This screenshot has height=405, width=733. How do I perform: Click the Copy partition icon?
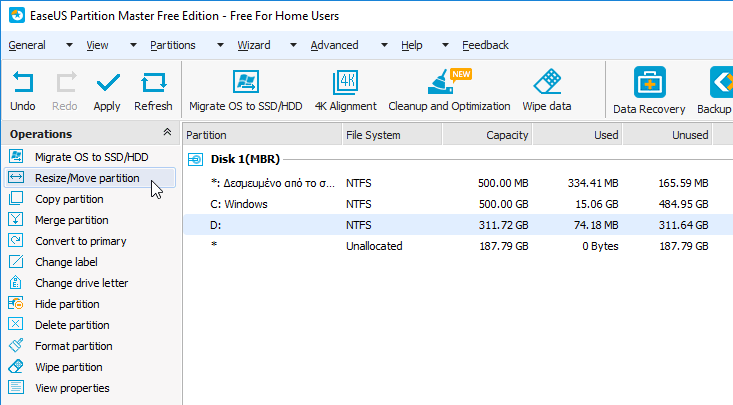[16, 199]
